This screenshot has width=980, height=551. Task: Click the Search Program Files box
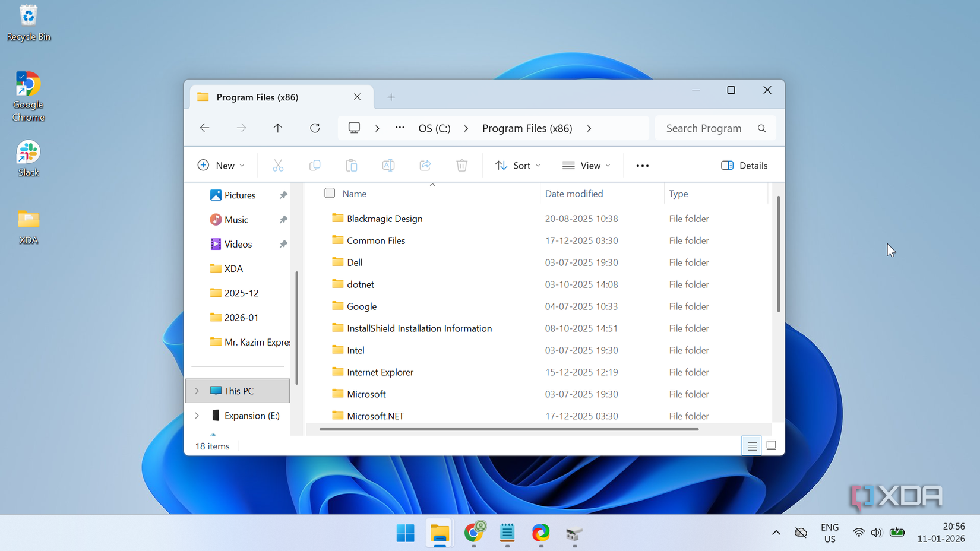click(x=707, y=128)
